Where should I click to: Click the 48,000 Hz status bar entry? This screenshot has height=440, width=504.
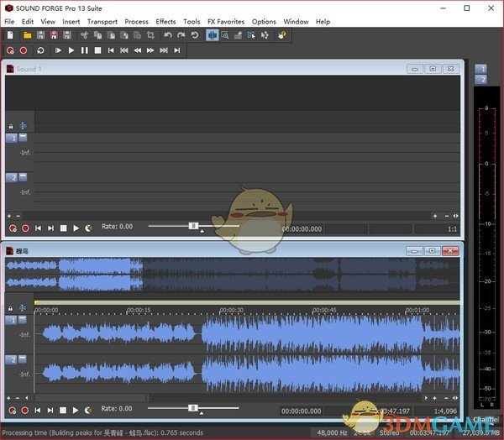tap(332, 432)
